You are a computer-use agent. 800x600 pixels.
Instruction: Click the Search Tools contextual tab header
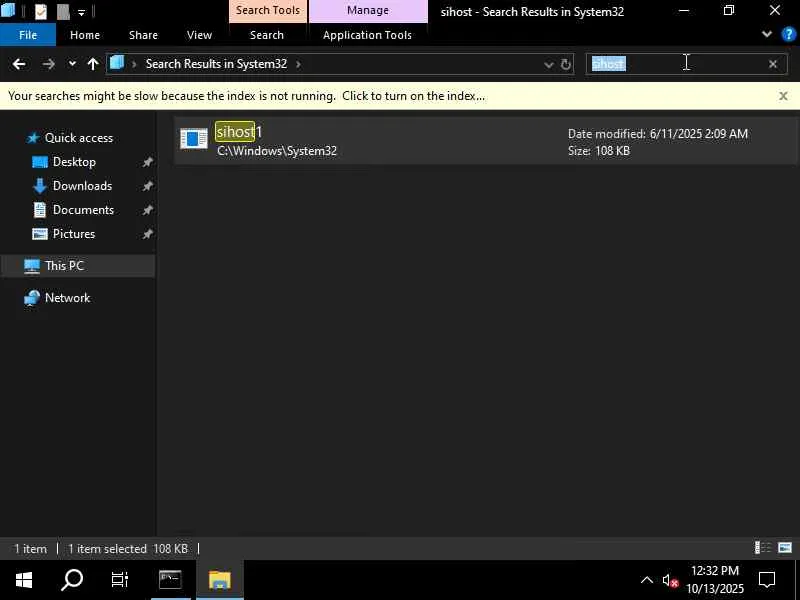pos(268,11)
